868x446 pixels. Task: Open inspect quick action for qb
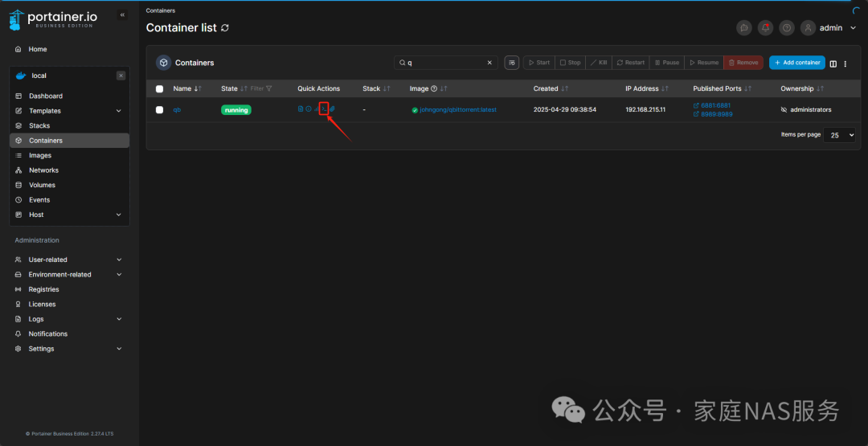point(309,109)
